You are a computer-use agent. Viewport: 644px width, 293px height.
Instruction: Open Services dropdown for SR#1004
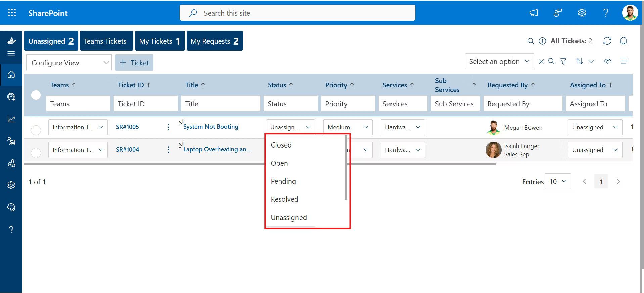pos(403,150)
